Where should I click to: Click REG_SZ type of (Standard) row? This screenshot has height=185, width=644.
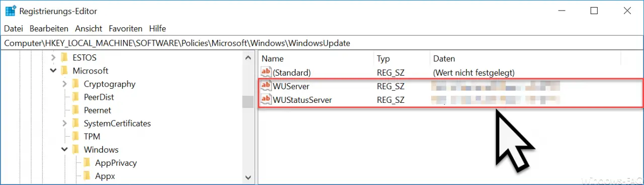[390, 73]
